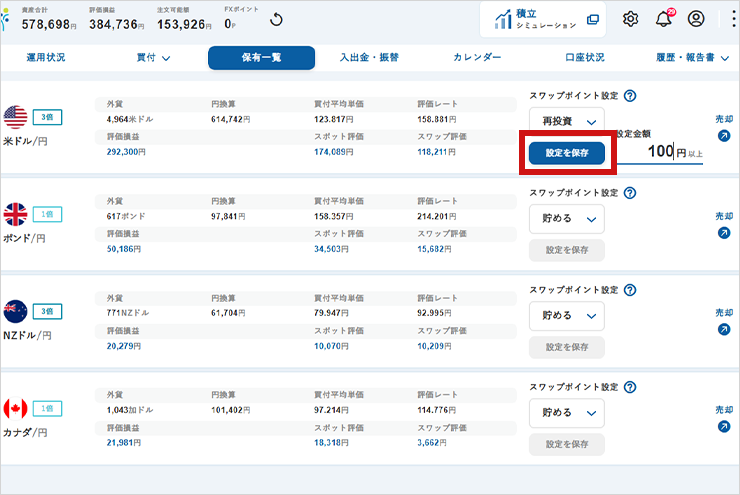This screenshot has width=740, height=495.
Task: Open the user account profile icon
Action: (x=696, y=19)
